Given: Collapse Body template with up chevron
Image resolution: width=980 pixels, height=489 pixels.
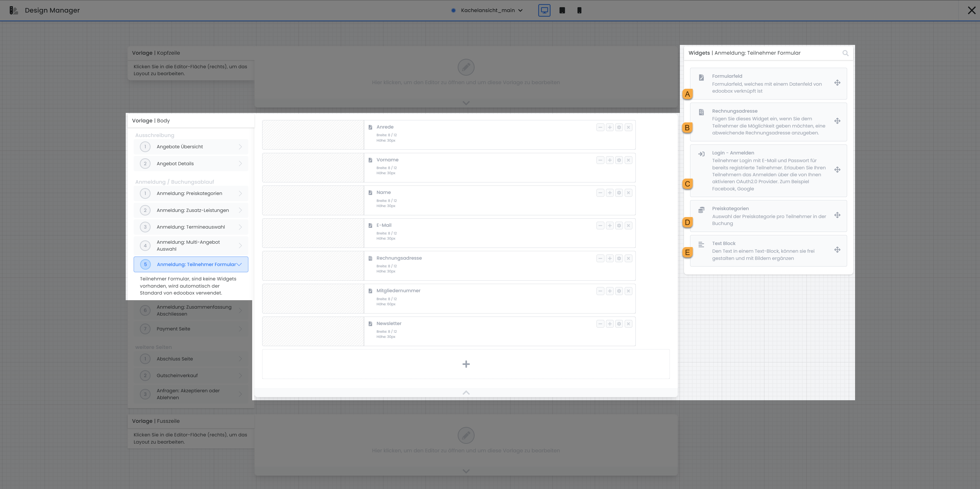Looking at the screenshot, I should (x=466, y=393).
